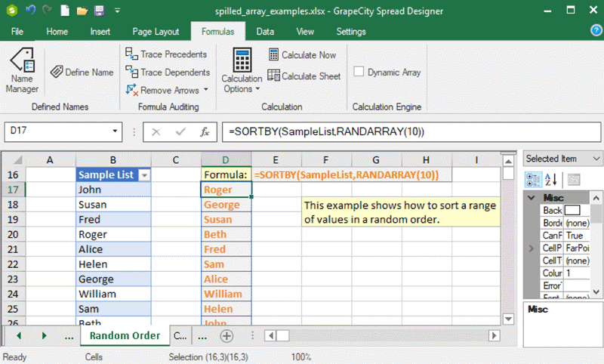Screen dimensions: 604x364
Task: Click the Define Name button
Action: coord(82,72)
